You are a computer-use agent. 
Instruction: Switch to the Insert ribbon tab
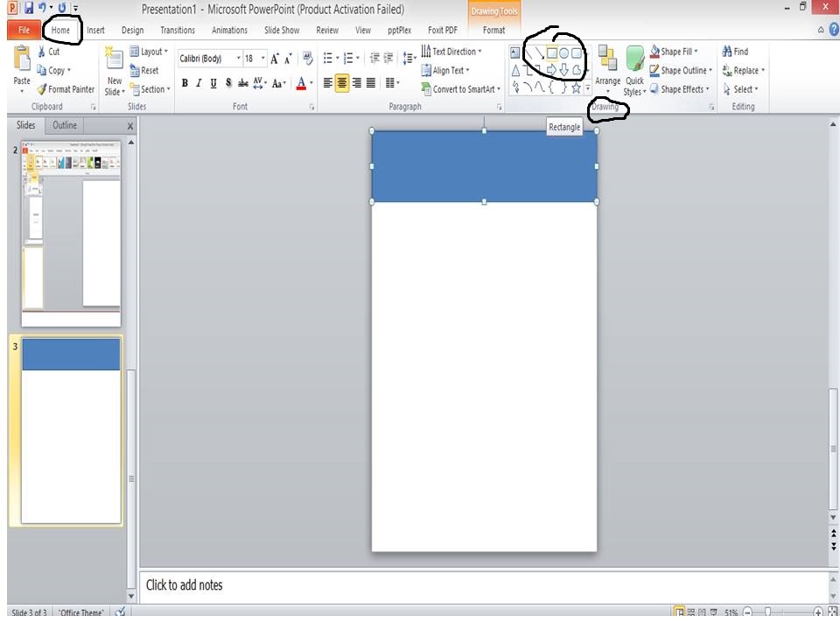[x=95, y=29]
